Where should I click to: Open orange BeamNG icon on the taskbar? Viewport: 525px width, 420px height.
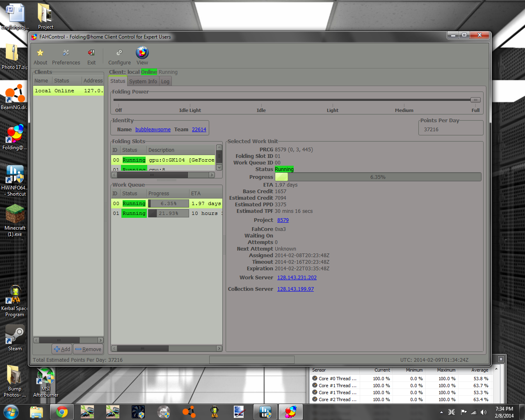(189, 412)
